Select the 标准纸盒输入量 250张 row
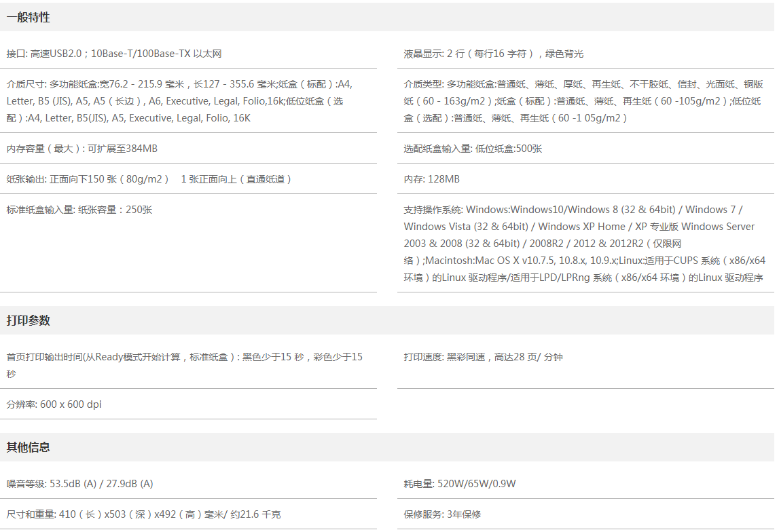779x532 pixels. (x=79, y=210)
